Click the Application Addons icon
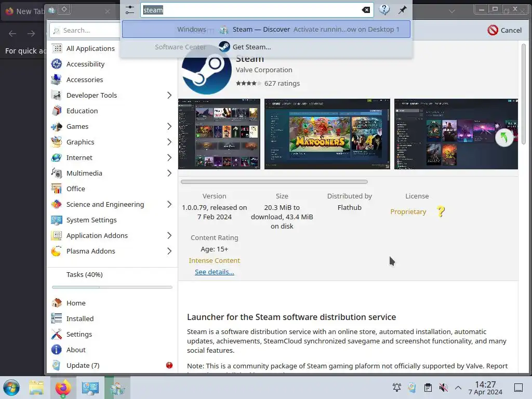The height and width of the screenshot is (399, 532). 56,235
